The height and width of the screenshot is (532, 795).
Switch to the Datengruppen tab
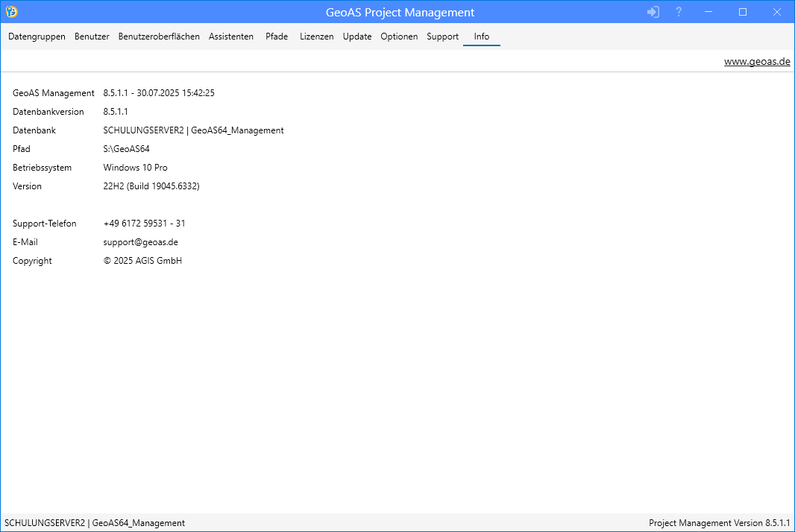(x=37, y=37)
